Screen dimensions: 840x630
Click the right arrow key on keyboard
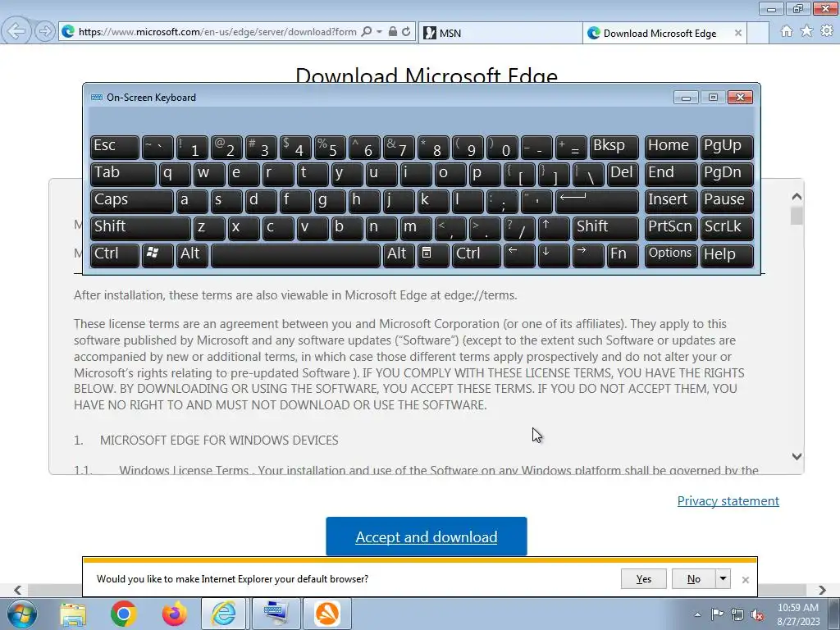[588, 254]
